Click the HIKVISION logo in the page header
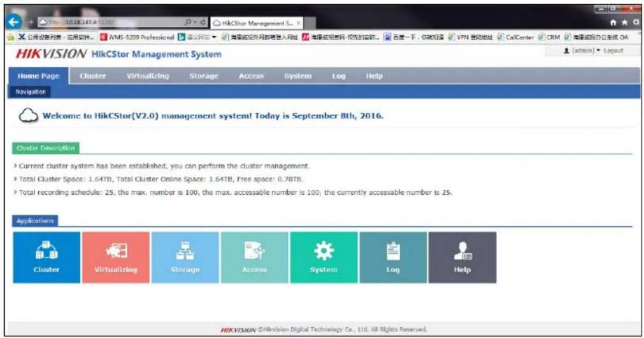Viewport: 644px width, 338px height. [51, 54]
